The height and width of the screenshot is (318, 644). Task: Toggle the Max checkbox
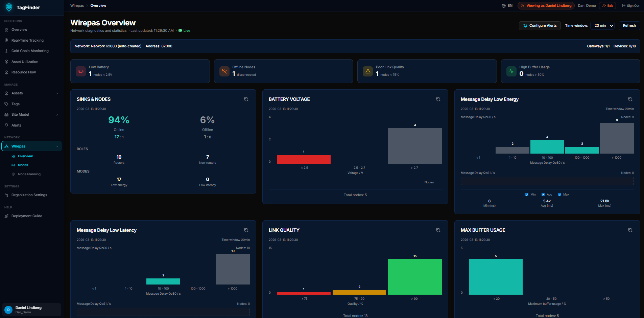559,195
